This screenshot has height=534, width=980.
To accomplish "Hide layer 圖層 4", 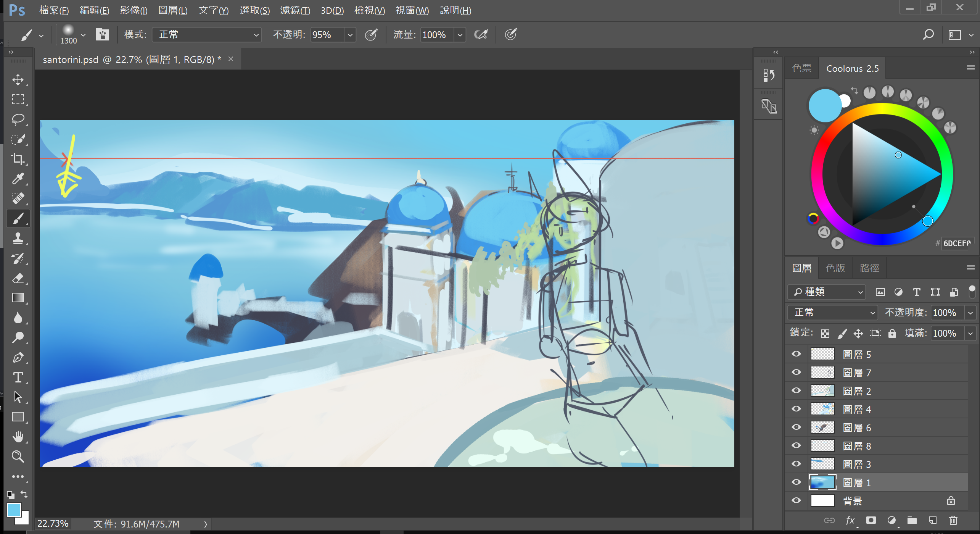I will click(x=797, y=409).
